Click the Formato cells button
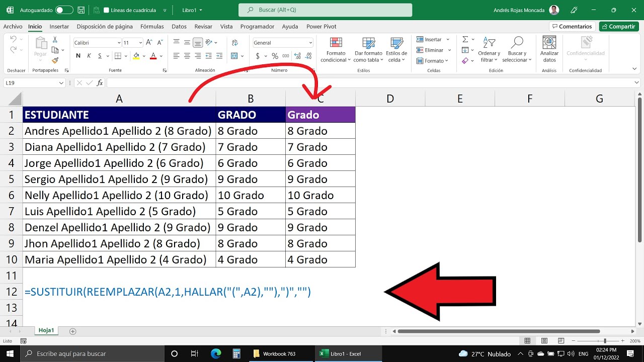This screenshot has width=644, height=362. [x=433, y=60]
